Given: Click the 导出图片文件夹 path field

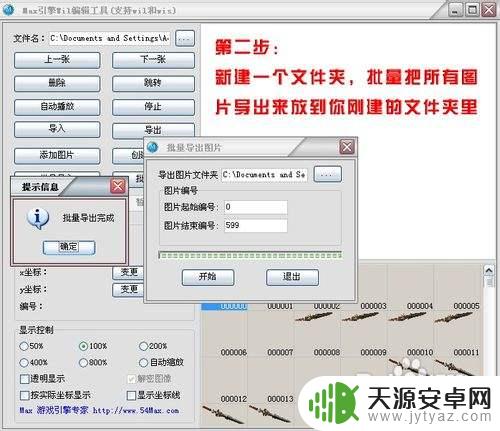Looking at the screenshot, I should (264, 174).
